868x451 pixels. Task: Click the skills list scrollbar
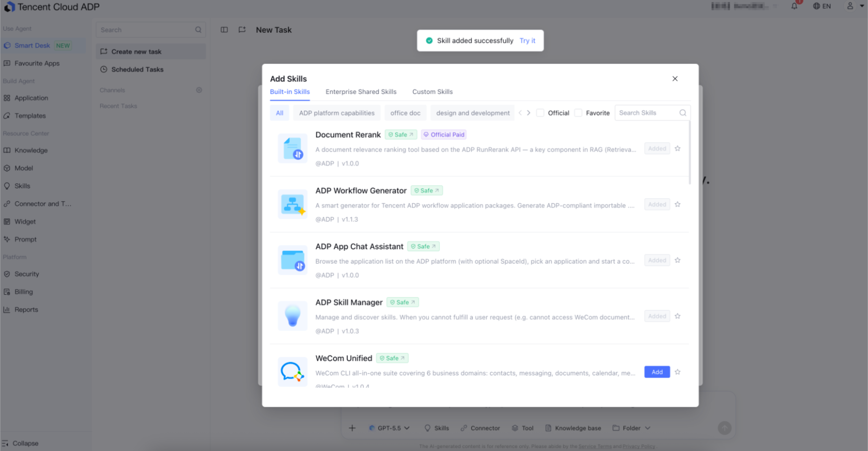pyautogui.click(x=690, y=153)
